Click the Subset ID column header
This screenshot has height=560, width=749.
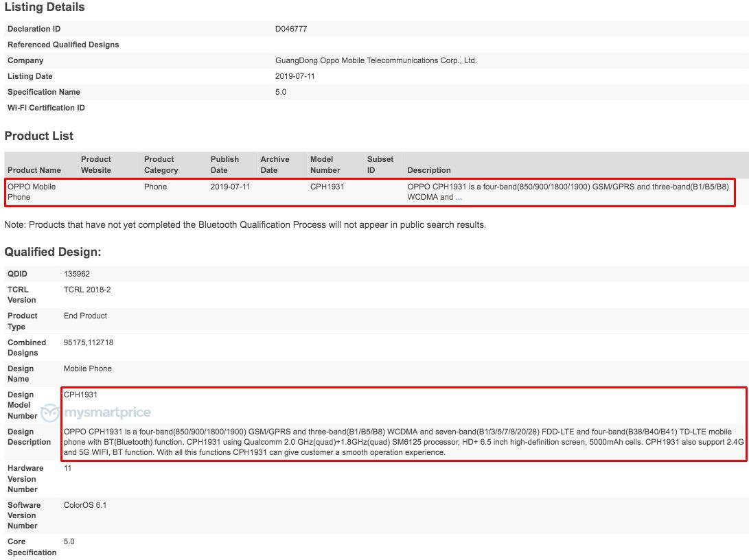coord(380,165)
